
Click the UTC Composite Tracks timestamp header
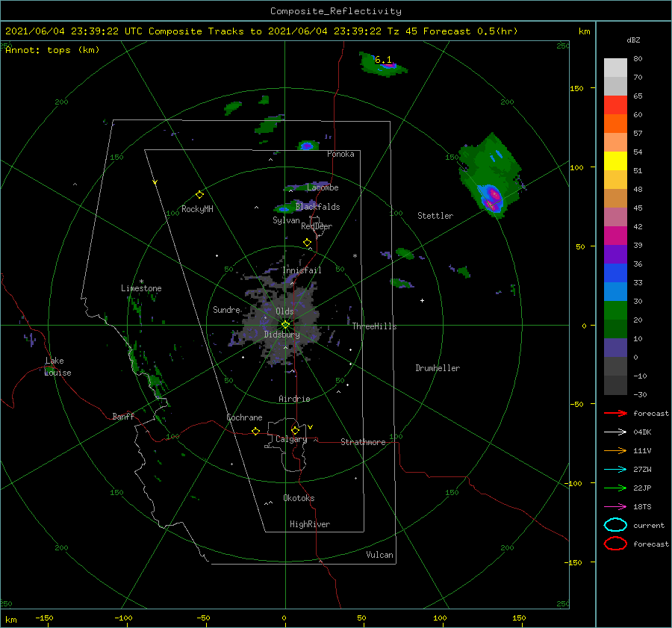[261, 31]
